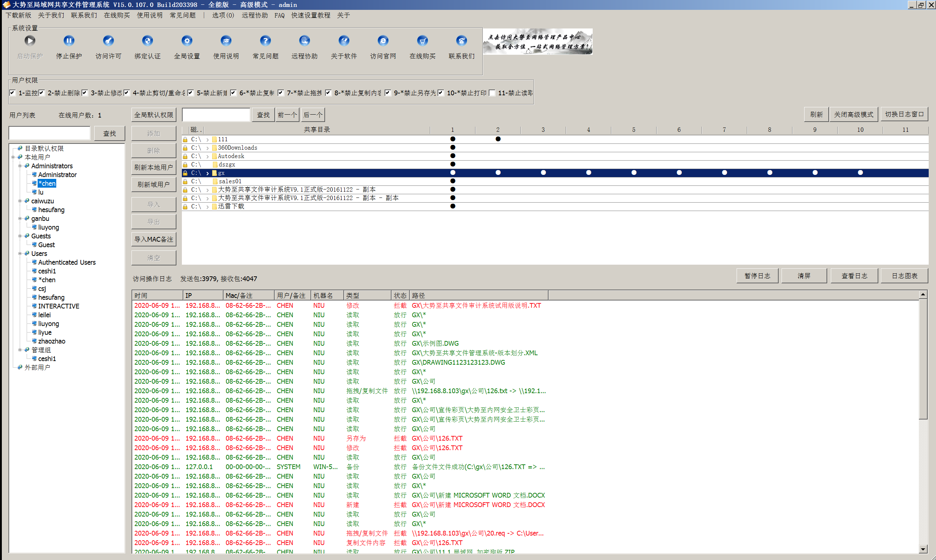This screenshot has height=560, width=936.
Task: Expand the gx folder chevron
Action: (x=207, y=173)
